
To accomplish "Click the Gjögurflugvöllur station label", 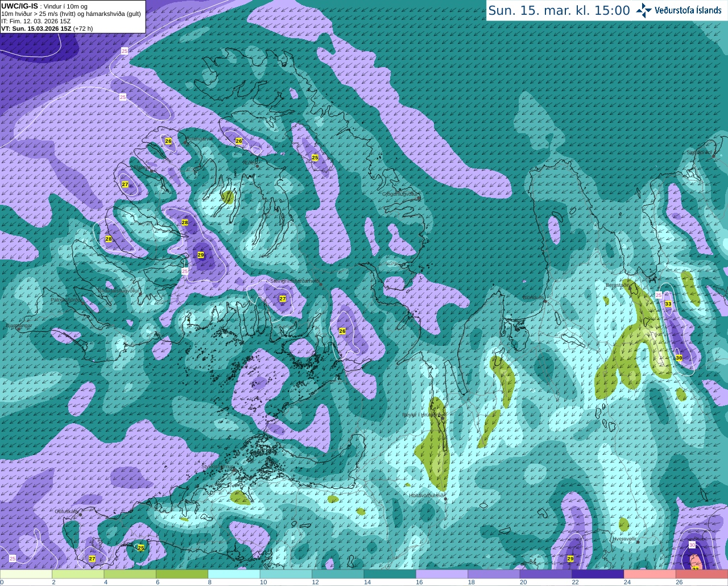I will point(400,194).
